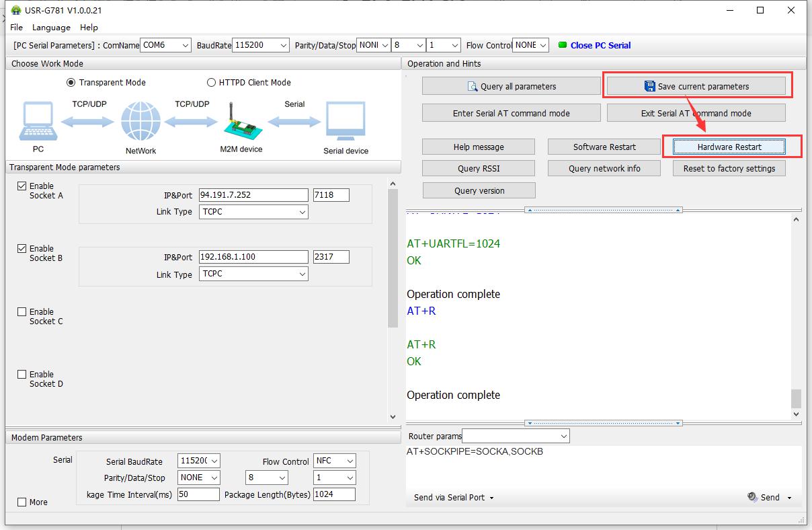Click Exit Serial AT command mode button
This screenshot has width=812, height=530.
coord(696,113)
